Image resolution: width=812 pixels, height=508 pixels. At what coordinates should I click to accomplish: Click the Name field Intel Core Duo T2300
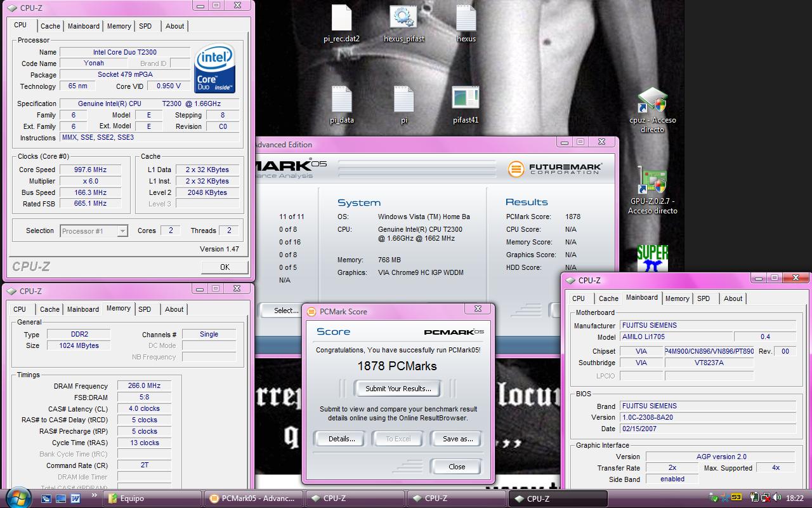tap(124, 52)
